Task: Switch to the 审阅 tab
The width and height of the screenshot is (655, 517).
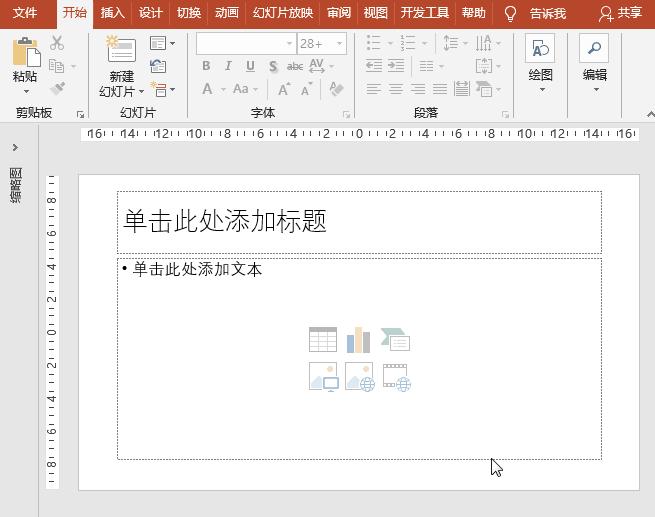Action: (339, 13)
